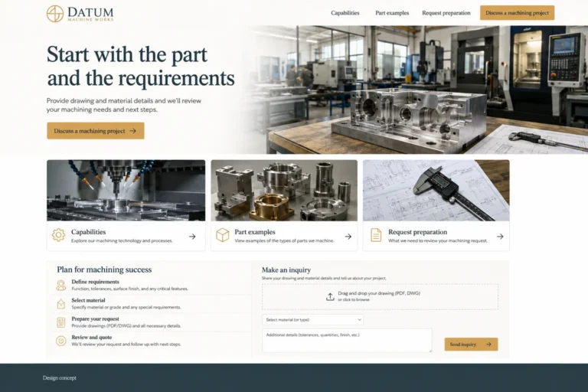The height and width of the screenshot is (392, 588).
Task: Click 'Function, tolerances, surface finish' description text
Action: pos(129,289)
